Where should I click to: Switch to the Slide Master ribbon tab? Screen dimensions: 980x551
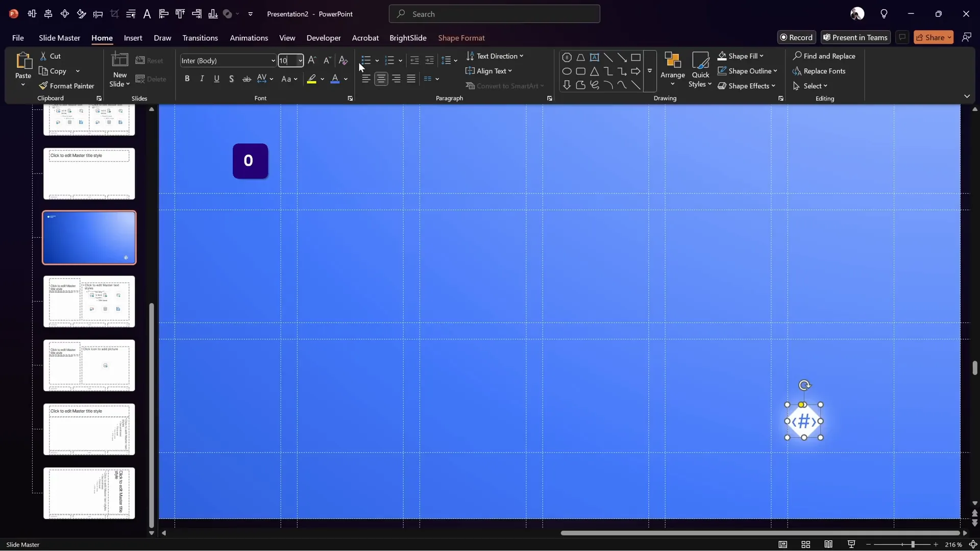pos(59,38)
